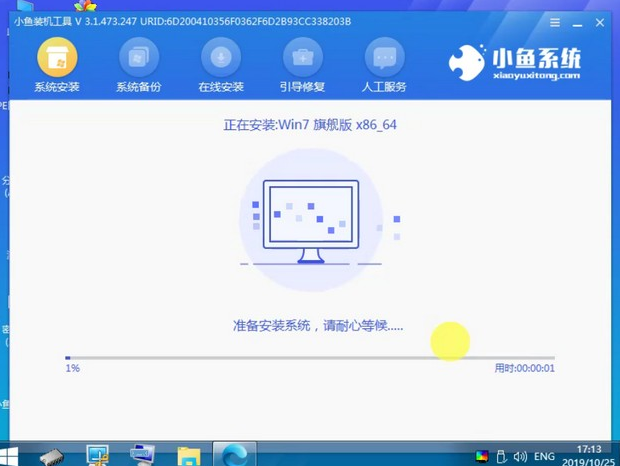
Task: Open File Explorer folder in taskbar
Action: 189,456
